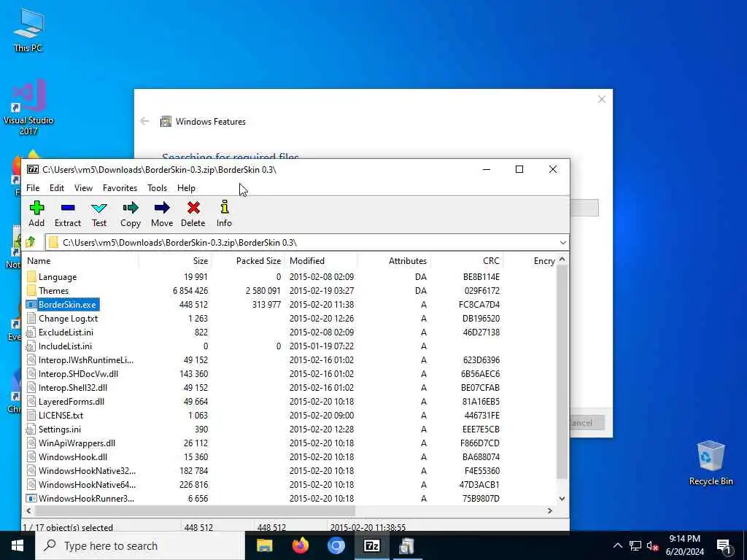Select the WindowsHookRunner3 executable icon
The height and width of the screenshot is (560, 747).
pos(31,499)
